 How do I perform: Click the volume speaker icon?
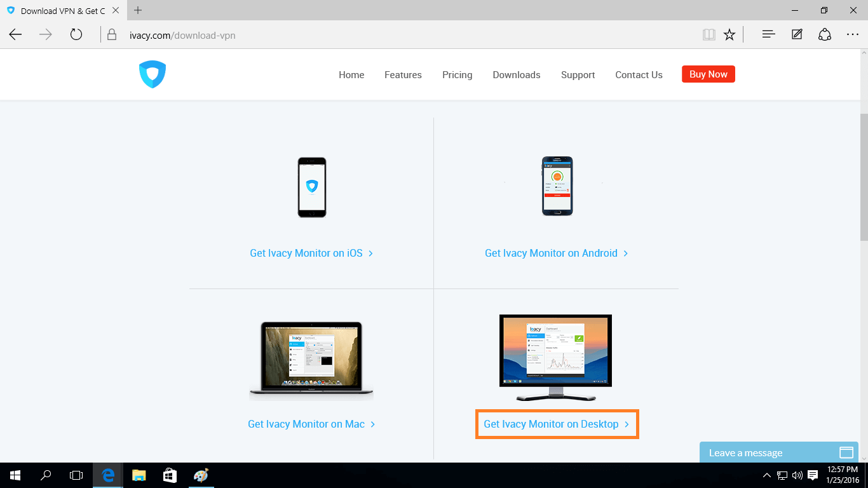[x=797, y=475]
